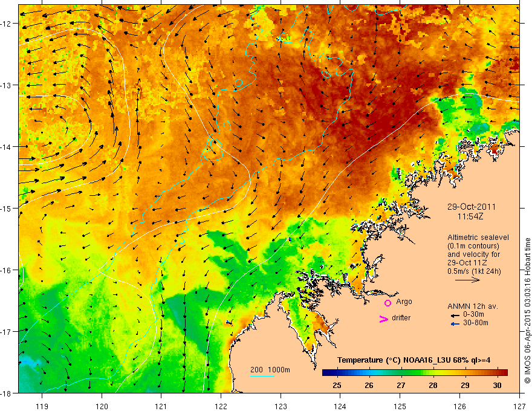Click the '(0.1m contours)' legend line
The image size is (532, 411).
(x=473, y=246)
